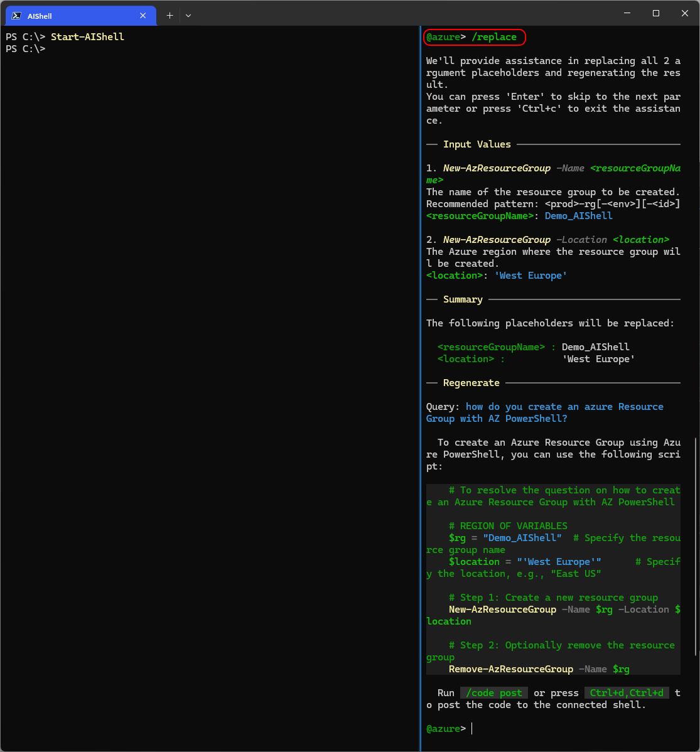Viewport: 700px width, 752px height.
Task: Click the Start-AIShell command text
Action: [x=88, y=37]
